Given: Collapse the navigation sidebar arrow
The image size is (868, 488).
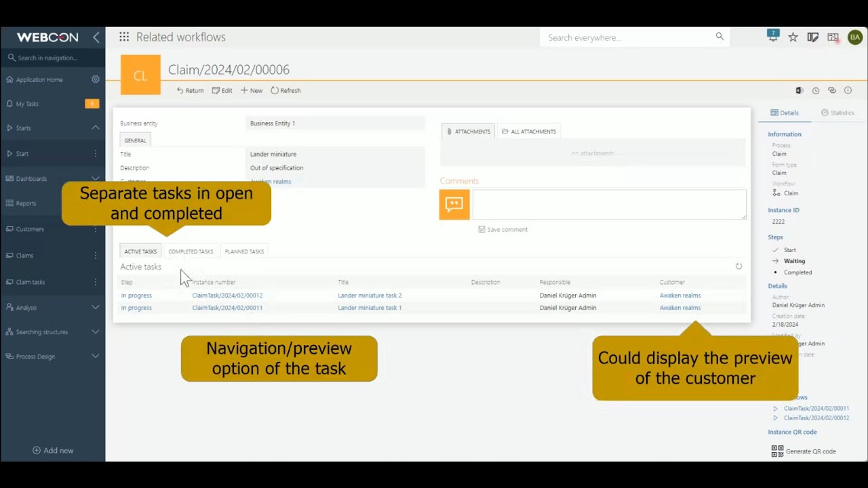Looking at the screenshot, I should point(96,37).
